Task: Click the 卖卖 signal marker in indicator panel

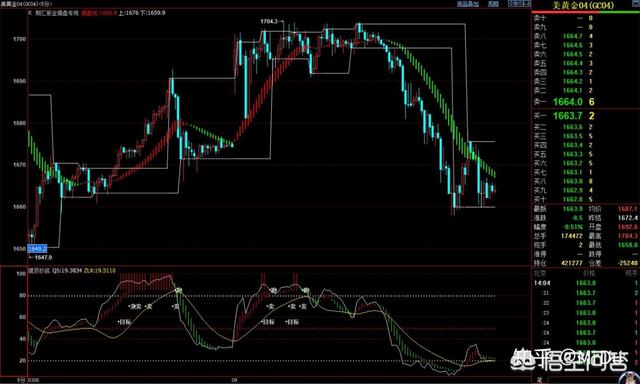Action: tap(136, 306)
